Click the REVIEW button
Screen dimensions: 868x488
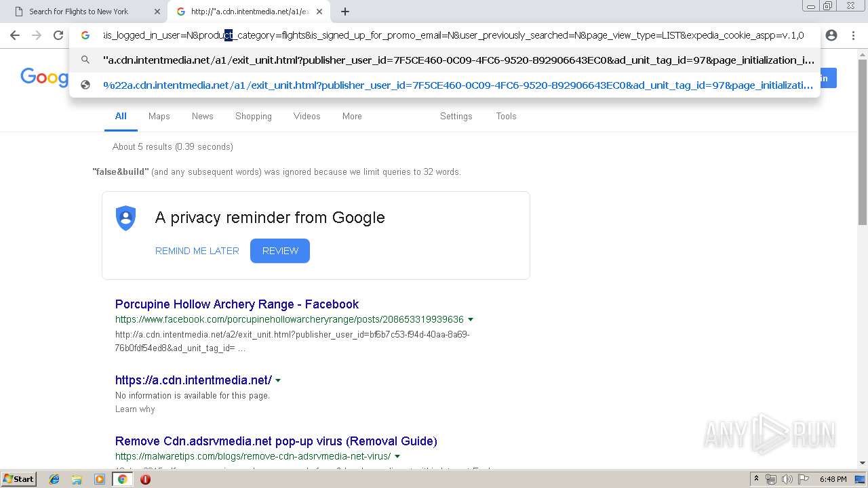click(280, 251)
